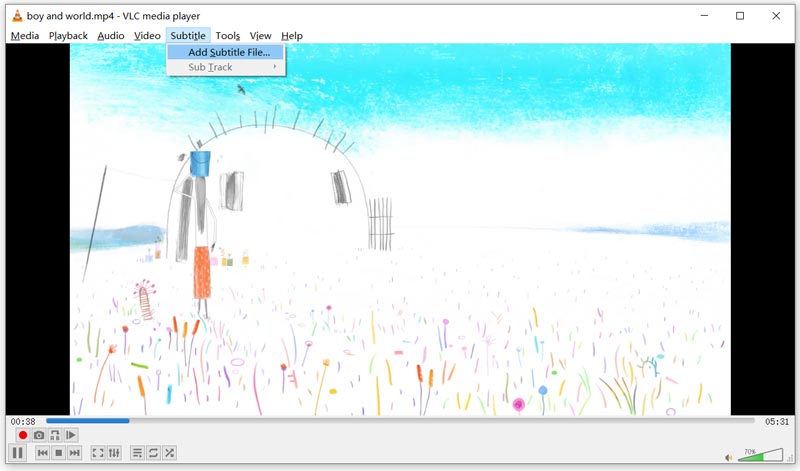Open the Tools menu

point(228,36)
